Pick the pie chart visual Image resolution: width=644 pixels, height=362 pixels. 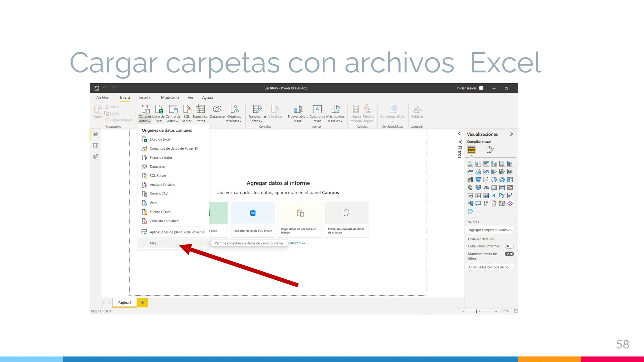pos(494,180)
